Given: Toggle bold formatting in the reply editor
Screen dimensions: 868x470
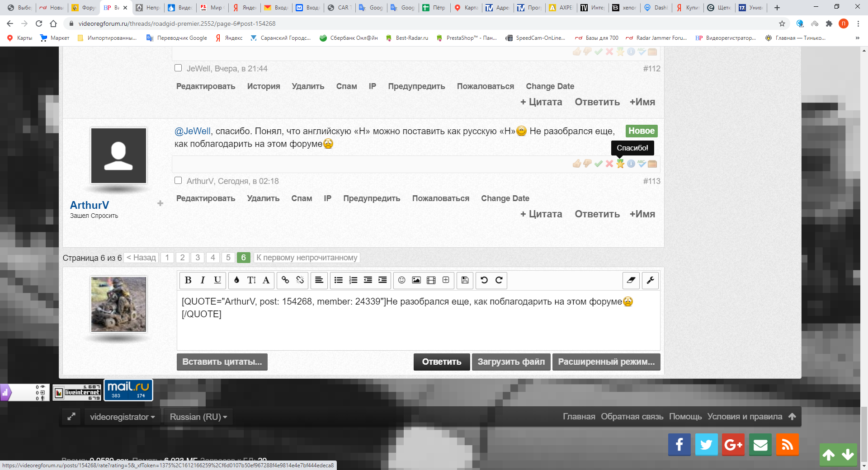Looking at the screenshot, I should tap(188, 280).
